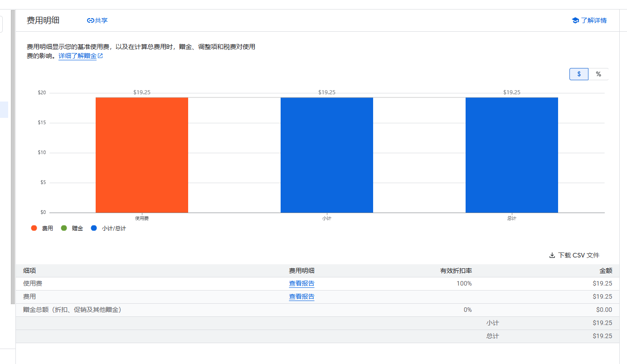627x364 pixels.
Task: Click the green 赠金 legend swatch
Action: (x=64, y=228)
